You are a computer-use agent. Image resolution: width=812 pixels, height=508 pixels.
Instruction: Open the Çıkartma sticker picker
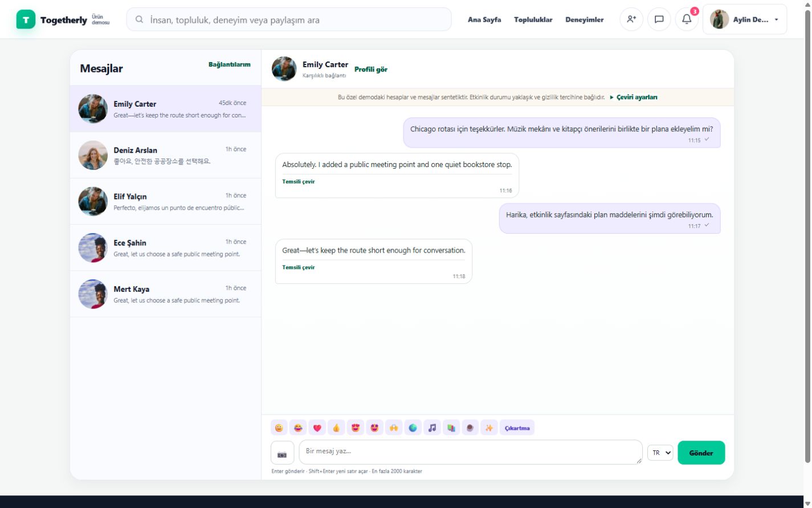click(x=517, y=428)
